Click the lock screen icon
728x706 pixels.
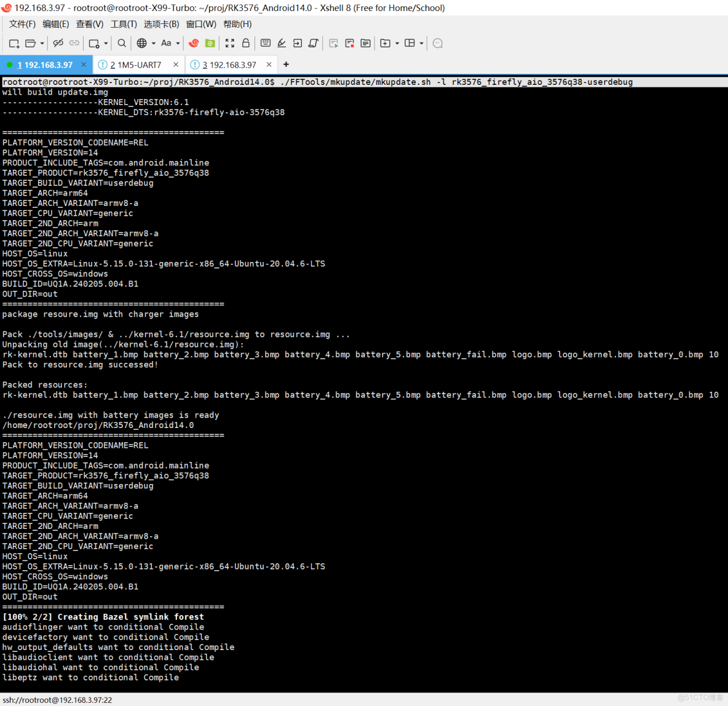245,43
